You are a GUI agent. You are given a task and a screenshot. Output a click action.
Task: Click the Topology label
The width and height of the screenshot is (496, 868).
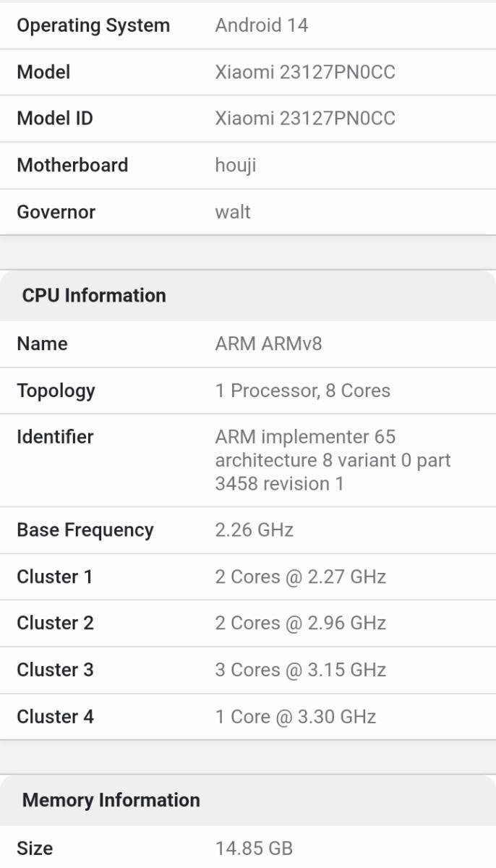pyautogui.click(x=56, y=391)
